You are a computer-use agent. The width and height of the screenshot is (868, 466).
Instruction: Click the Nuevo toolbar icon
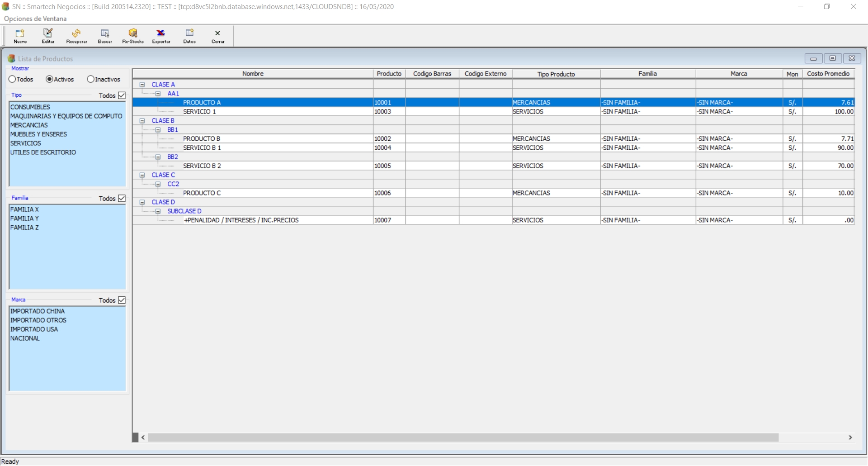pyautogui.click(x=20, y=36)
